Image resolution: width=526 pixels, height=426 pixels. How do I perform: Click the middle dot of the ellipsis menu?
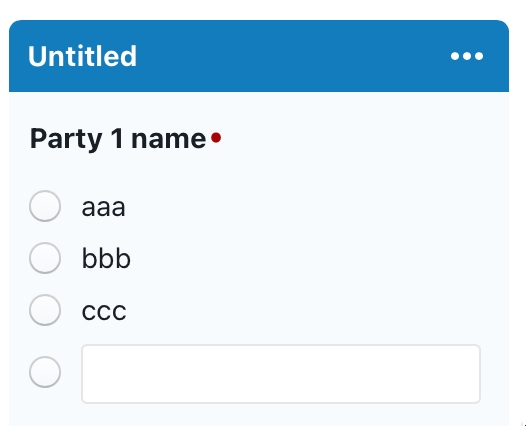tap(467, 56)
